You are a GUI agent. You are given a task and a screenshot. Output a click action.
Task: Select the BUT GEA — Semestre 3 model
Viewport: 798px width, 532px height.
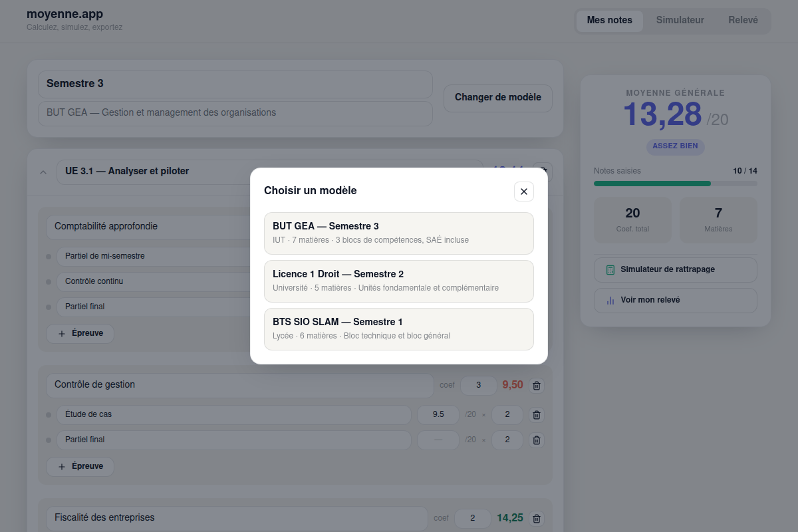point(399,233)
